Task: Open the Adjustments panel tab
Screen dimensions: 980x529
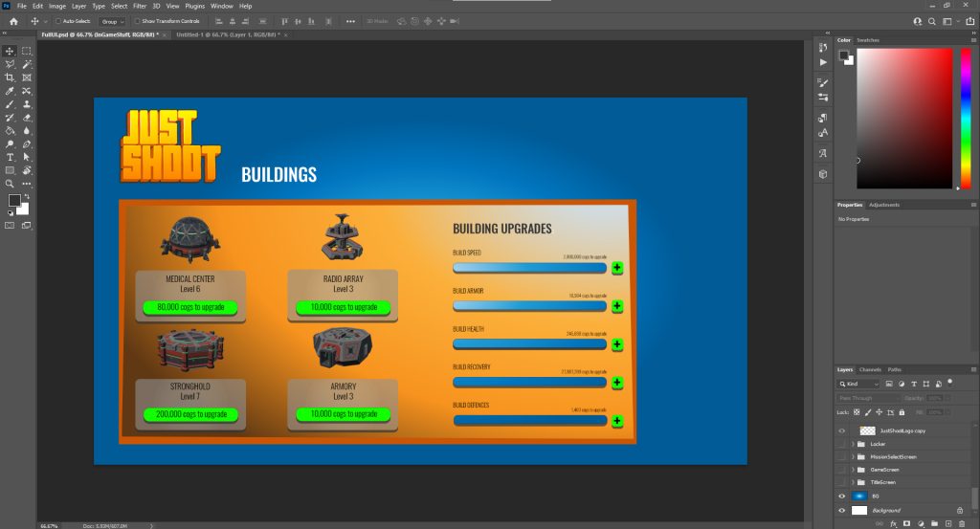Action: tap(884, 205)
